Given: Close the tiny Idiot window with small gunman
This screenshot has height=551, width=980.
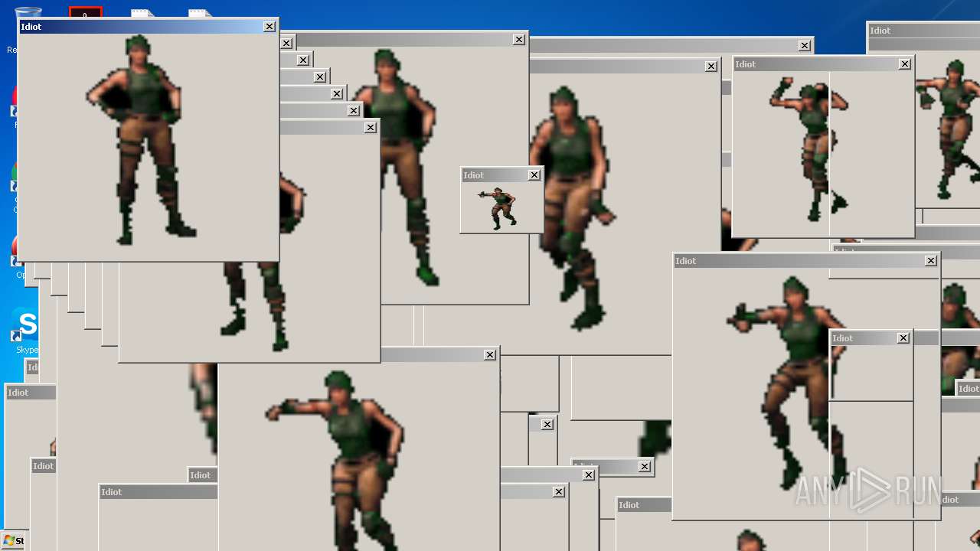Looking at the screenshot, I should (534, 175).
